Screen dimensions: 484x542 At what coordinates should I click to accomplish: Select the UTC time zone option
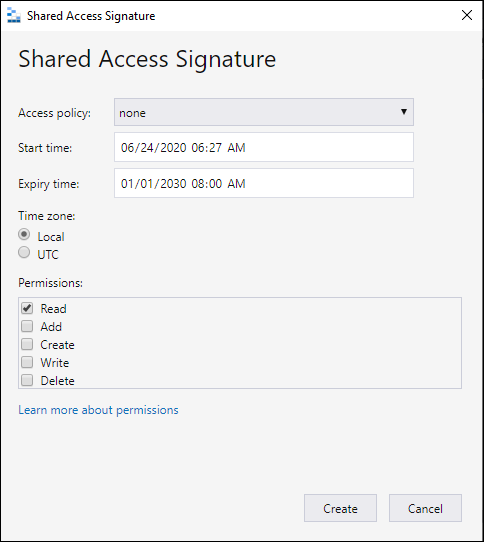24,252
